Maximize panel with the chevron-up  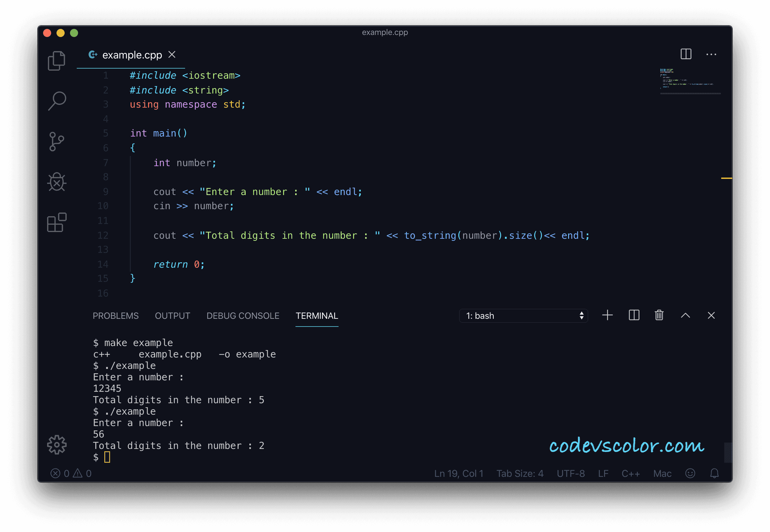[x=685, y=315]
